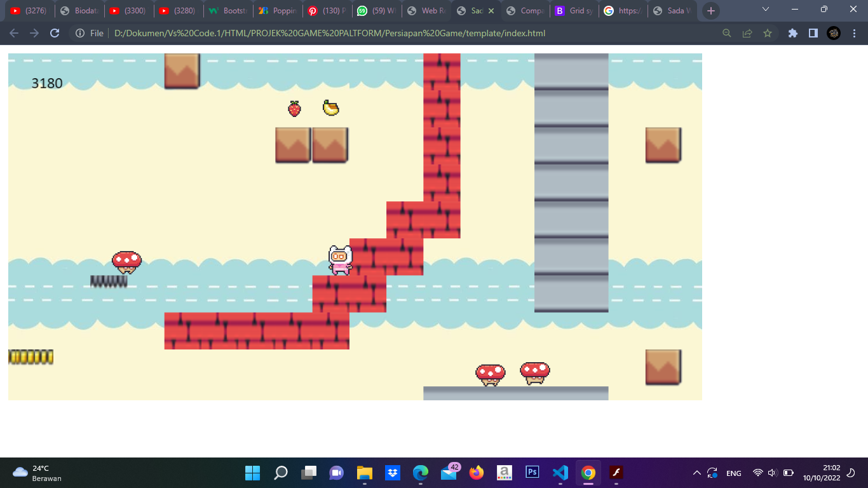Click the share this page icon

click(x=747, y=33)
